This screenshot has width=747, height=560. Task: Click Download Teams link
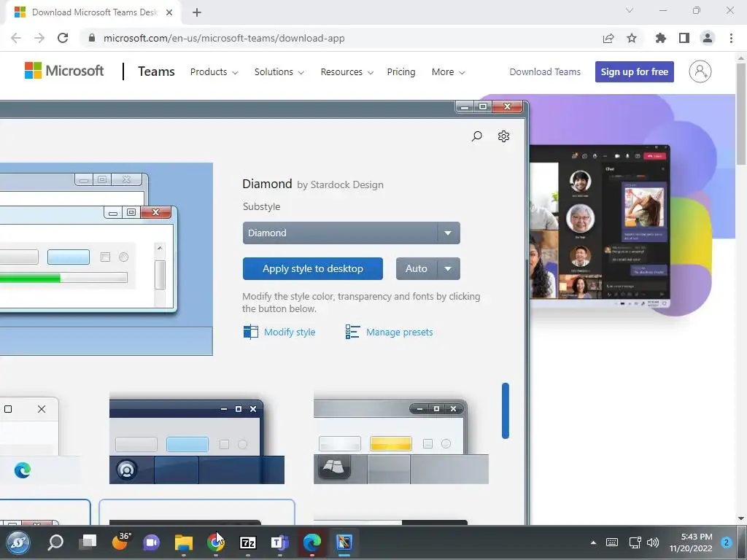(545, 72)
